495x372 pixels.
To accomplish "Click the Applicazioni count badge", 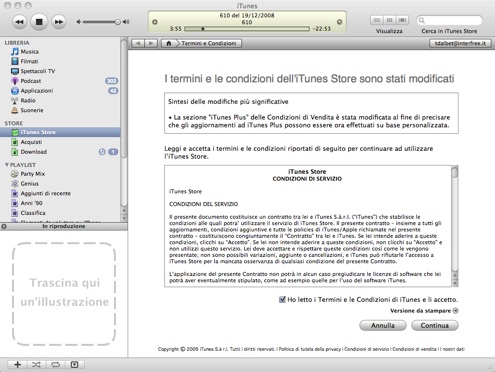I will (113, 91).
